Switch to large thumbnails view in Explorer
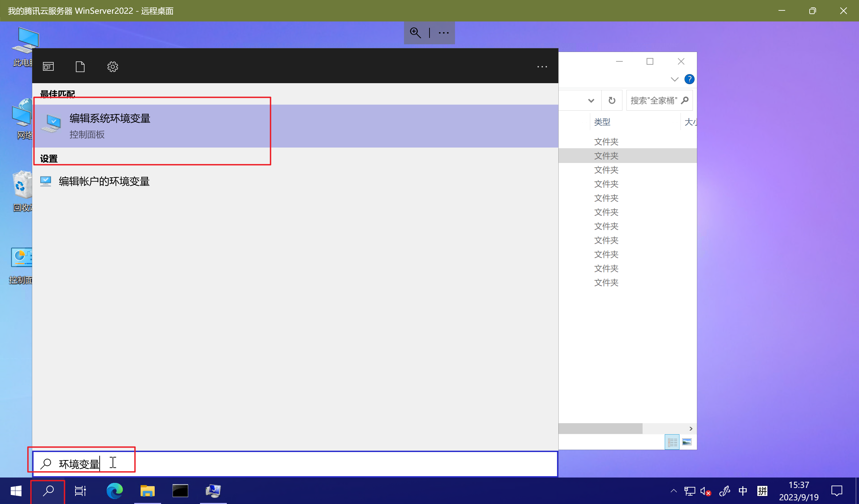The width and height of the screenshot is (859, 504). click(687, 442)
